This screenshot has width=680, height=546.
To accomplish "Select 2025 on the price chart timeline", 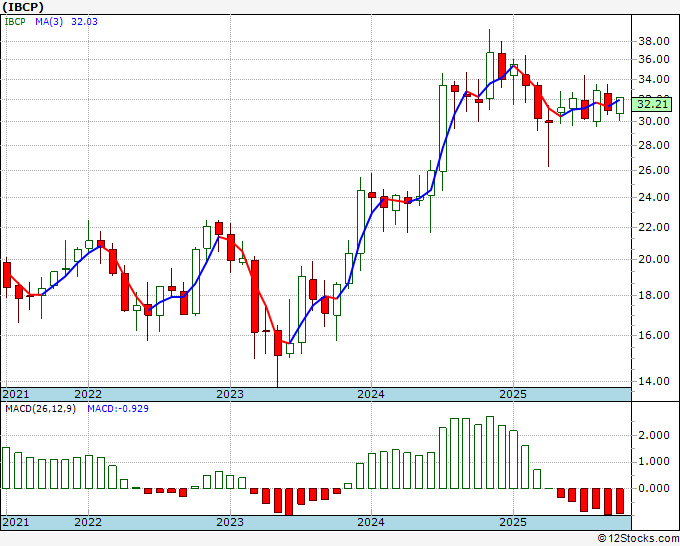I will (x=512, y=394).
